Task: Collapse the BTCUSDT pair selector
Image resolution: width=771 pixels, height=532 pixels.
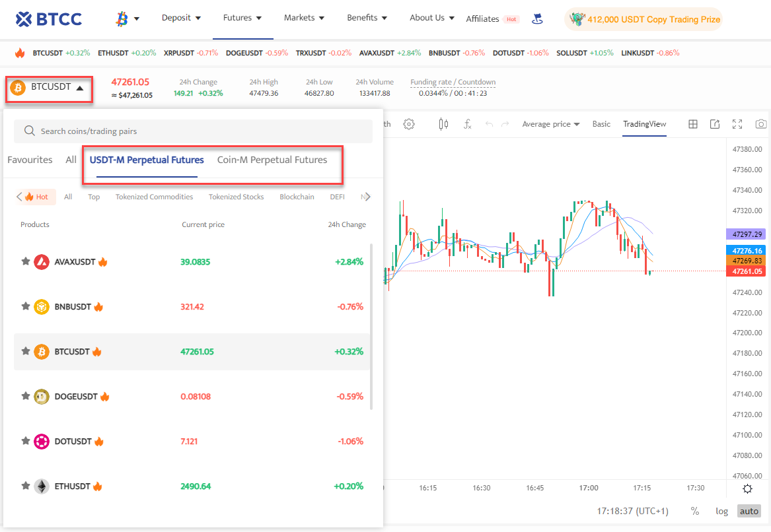Action: 49,88
